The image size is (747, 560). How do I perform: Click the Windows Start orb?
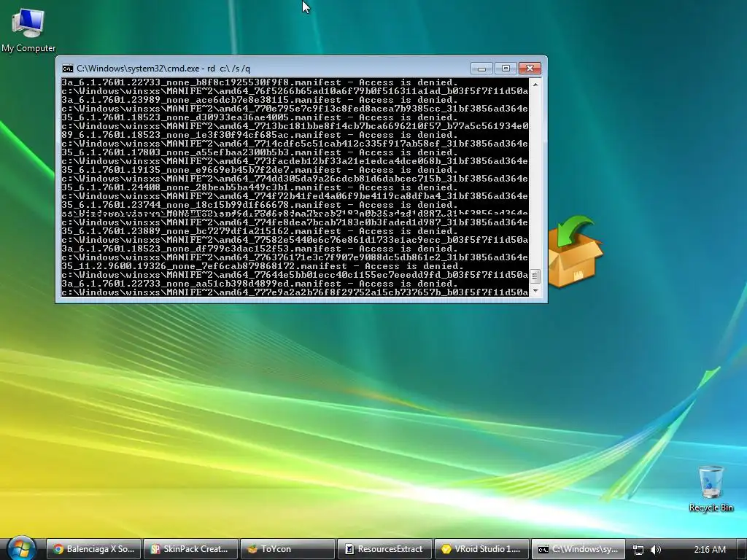coord(21,548)
